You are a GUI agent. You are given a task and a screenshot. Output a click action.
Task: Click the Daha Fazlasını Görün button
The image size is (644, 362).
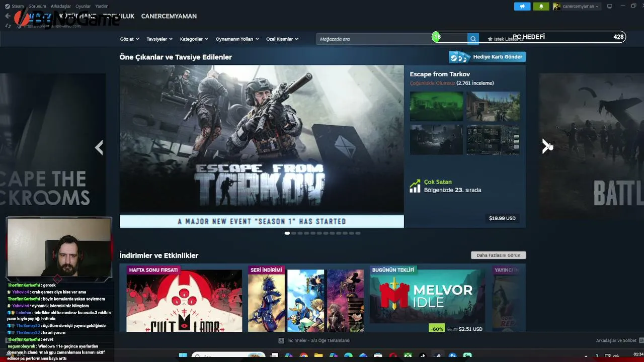tap(498, 255)
